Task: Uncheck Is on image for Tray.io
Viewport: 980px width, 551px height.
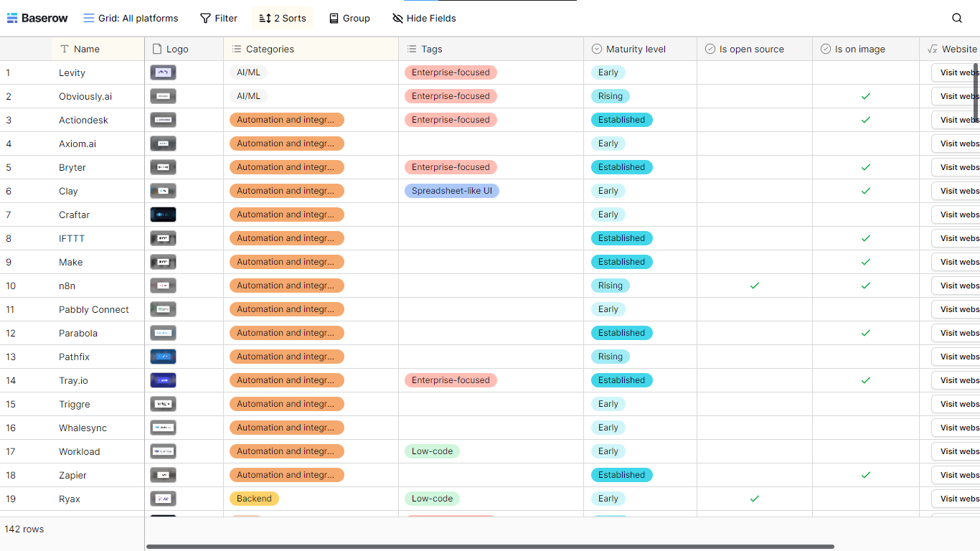Action: point(866,380)
